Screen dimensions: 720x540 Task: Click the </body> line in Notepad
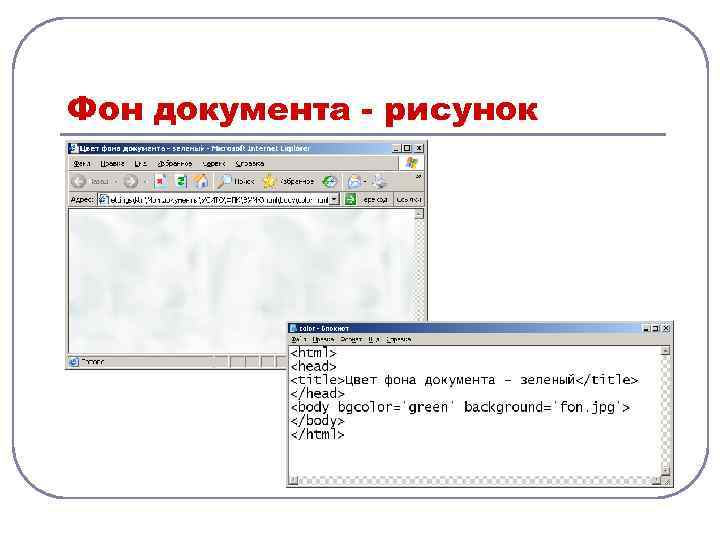[317, 421]
